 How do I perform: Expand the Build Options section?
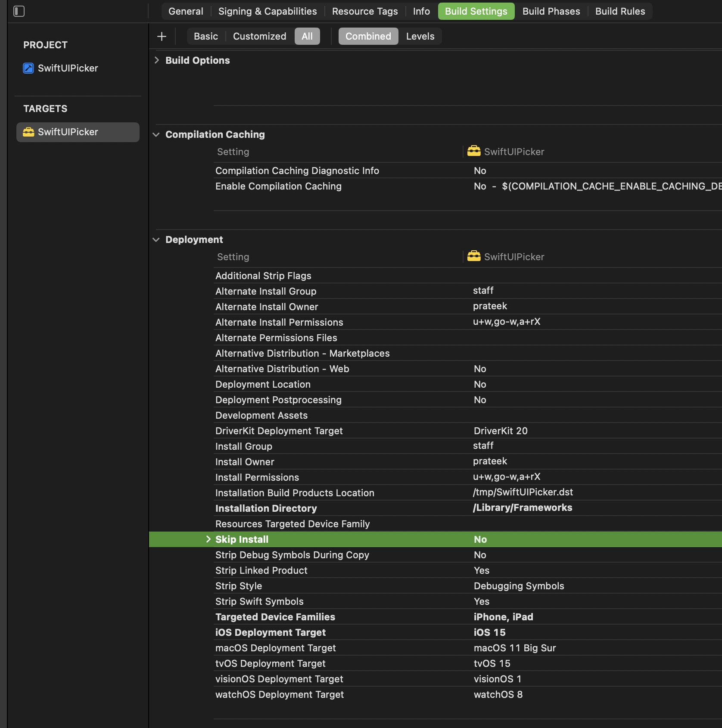click(157, 60)
